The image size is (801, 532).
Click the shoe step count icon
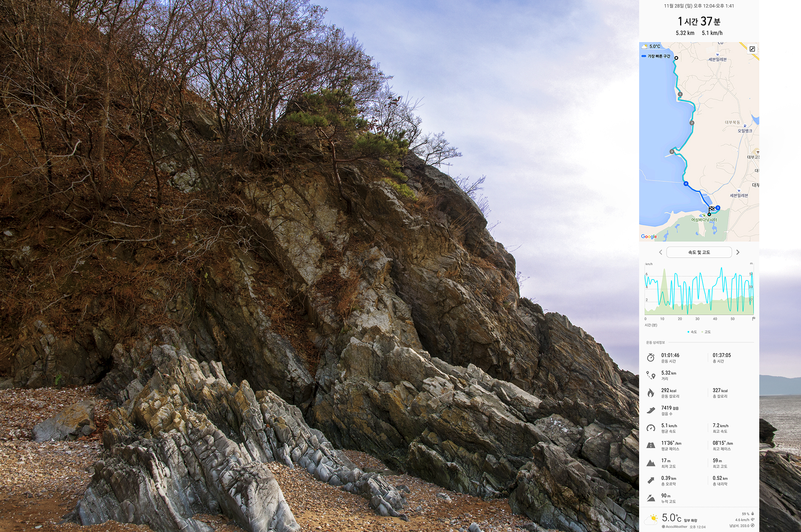(650, 411)
